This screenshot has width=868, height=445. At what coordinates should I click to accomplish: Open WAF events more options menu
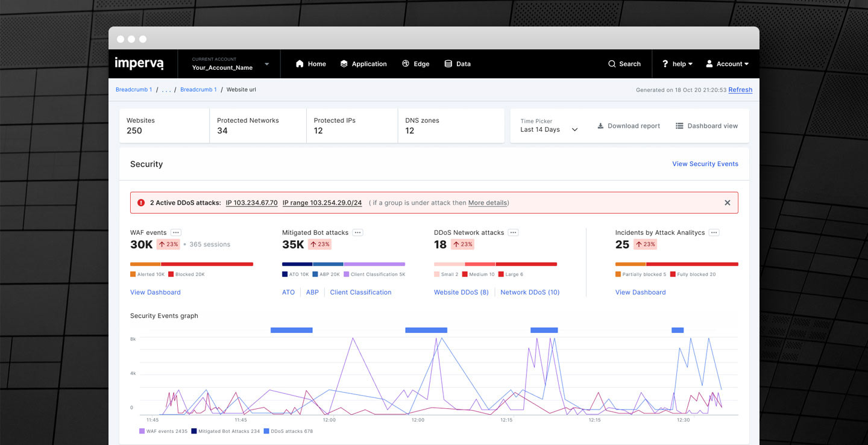click(175, 232)
